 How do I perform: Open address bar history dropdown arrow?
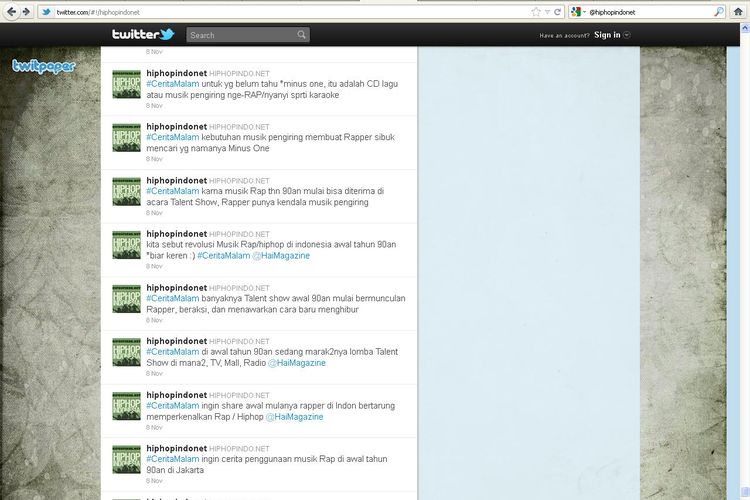pyautogui.click(x=547, y=12)
